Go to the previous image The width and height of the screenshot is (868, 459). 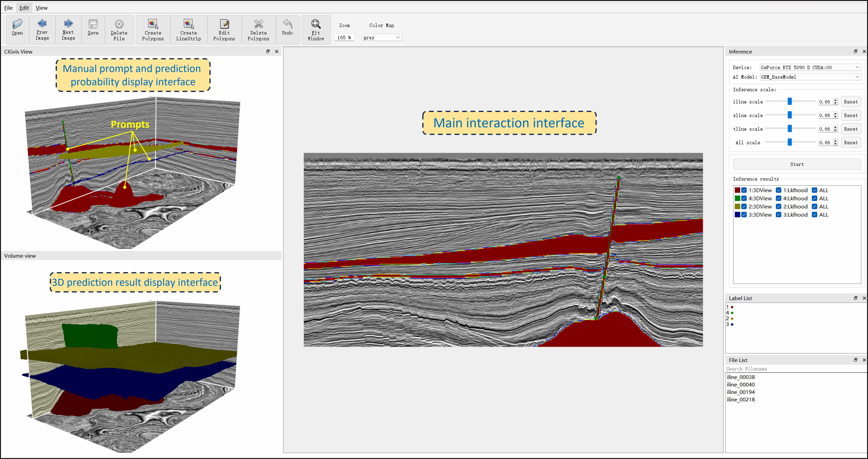pyautogui.click(x=42, y=29)
